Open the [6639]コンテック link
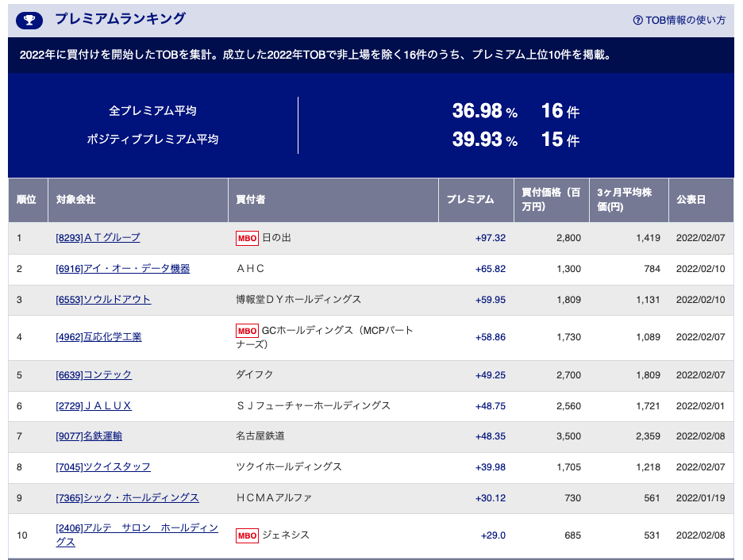The height and width of the screenshot is (560, 743). 94,375
